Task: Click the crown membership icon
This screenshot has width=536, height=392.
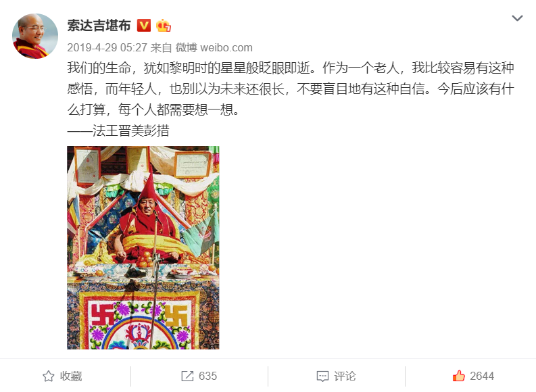Action: tap(164, 26)
